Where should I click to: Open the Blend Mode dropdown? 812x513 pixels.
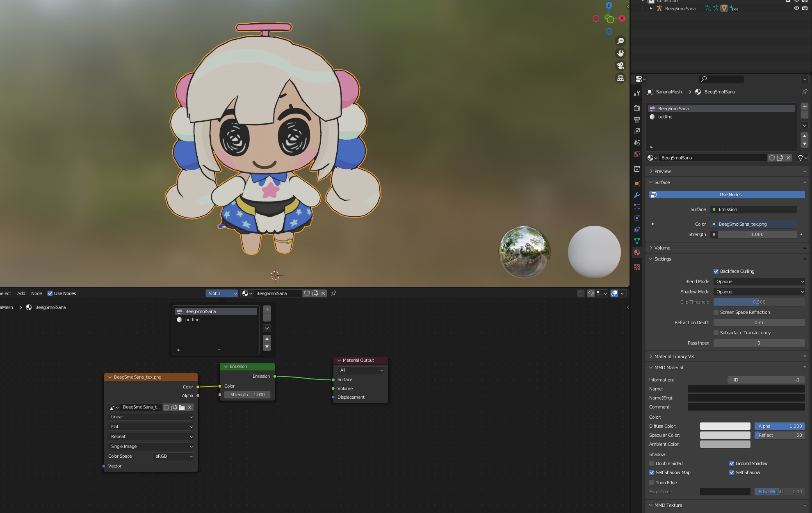(x=759, y=281)
